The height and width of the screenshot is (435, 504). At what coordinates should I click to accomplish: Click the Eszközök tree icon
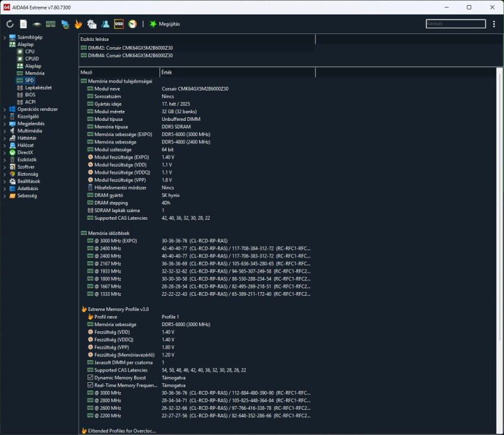(x=12, y=160)
